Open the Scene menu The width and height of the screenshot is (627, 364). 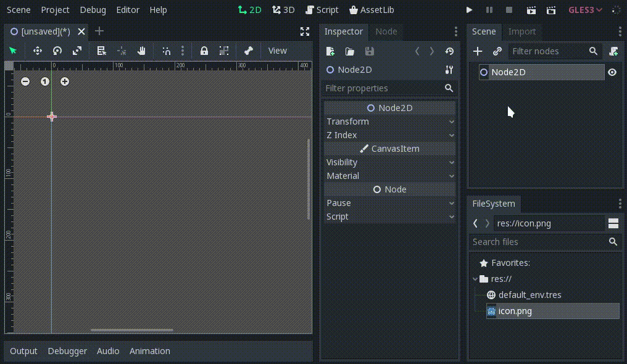[18, 10]
